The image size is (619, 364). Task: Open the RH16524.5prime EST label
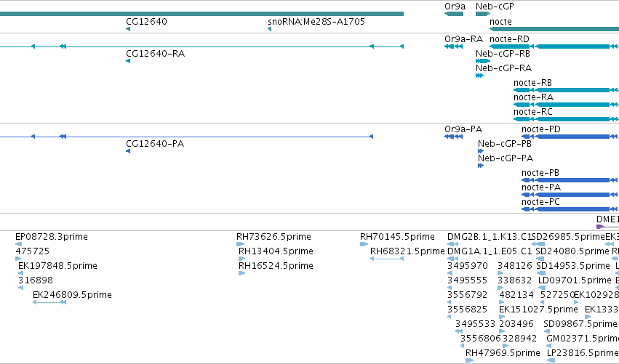pos(276,266)
